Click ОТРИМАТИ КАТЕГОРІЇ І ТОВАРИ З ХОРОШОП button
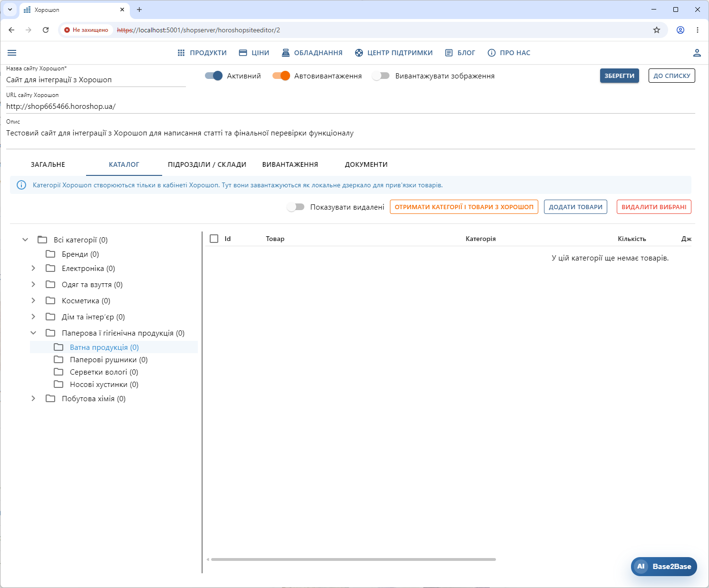 point(464,207)
